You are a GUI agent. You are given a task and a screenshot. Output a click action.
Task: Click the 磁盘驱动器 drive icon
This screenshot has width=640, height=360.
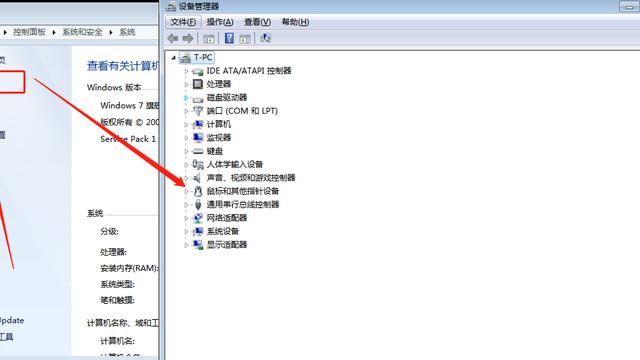tap(198, 98)
